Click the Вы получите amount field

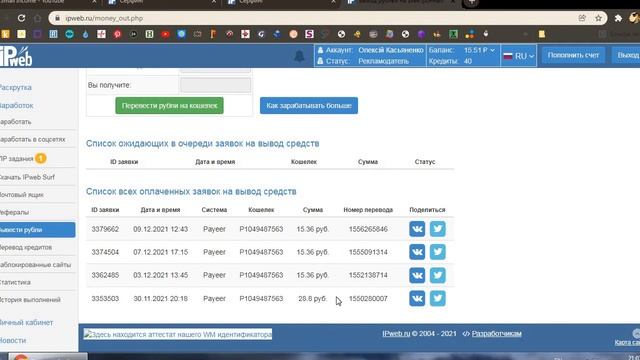(216, 85)
